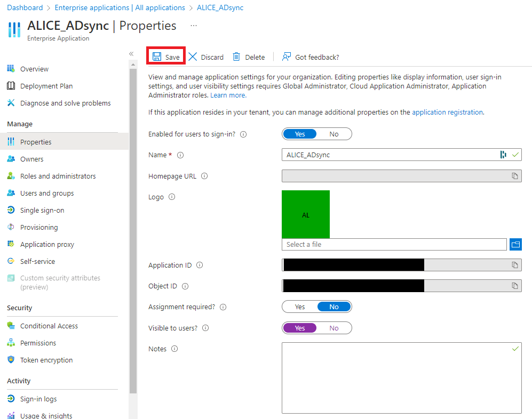The image size is (532, 419).
Task: Click the Delete button label
Action: pos(255,57)
